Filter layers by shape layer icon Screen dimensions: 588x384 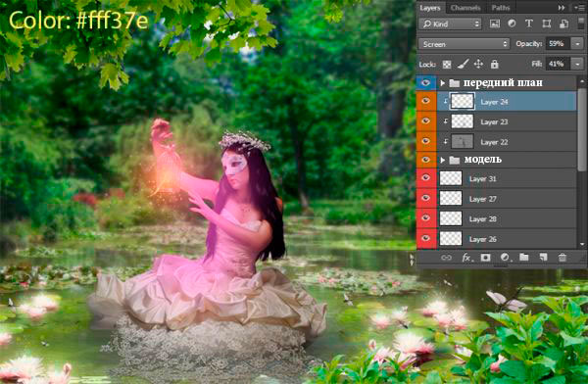point(547,24)
